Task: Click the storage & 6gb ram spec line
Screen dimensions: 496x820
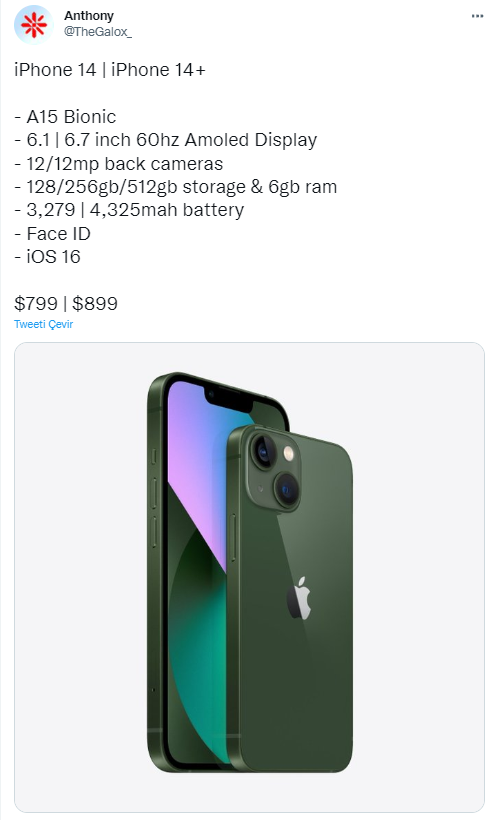Action: pyautogui.click(x=176, y=187)
